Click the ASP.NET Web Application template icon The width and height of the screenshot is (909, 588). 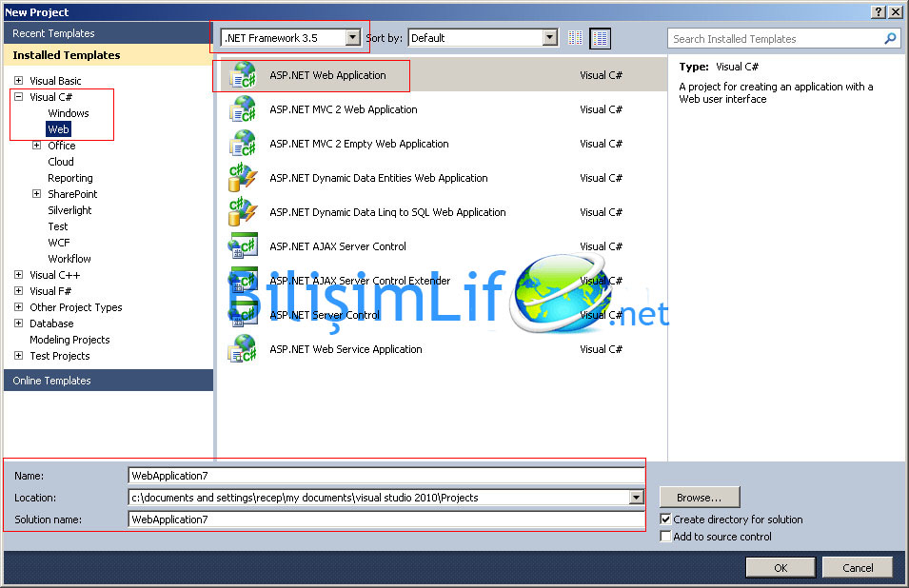click(243, 75)
